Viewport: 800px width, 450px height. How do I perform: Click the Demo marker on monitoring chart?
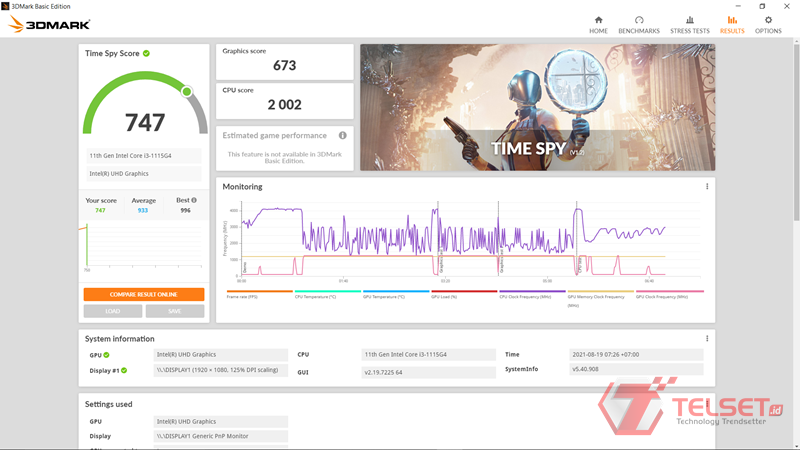click(x=245, y=267)
